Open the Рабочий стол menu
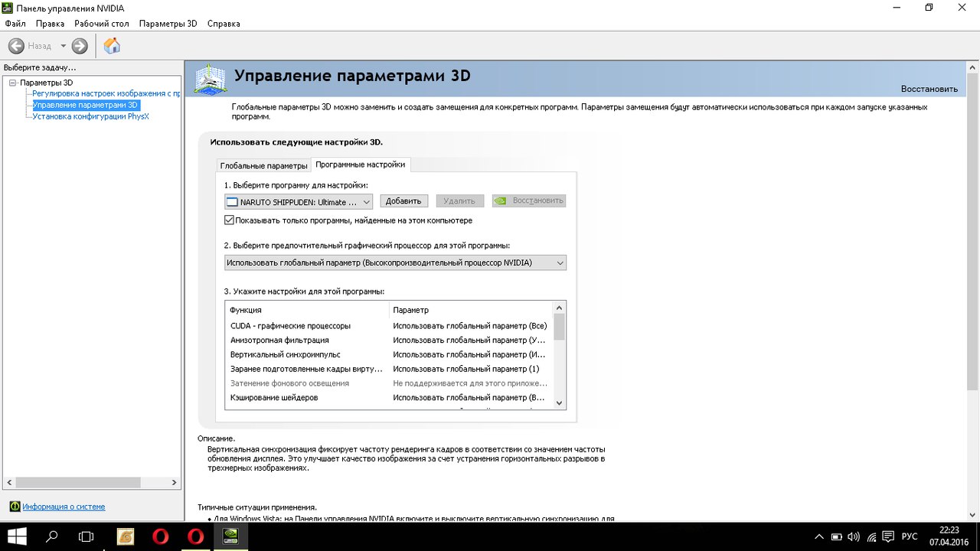Image resolution: width=980 pixels, height=551 pixels. tap(102, 24)
